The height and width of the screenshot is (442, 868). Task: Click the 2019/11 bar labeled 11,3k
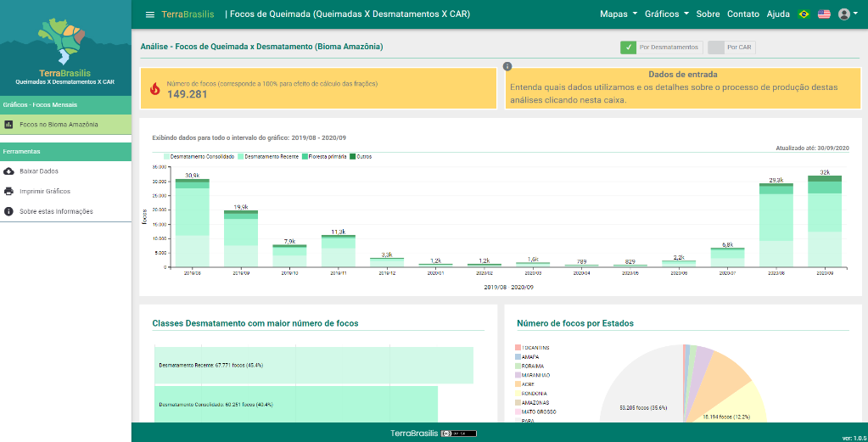[339, 251]
